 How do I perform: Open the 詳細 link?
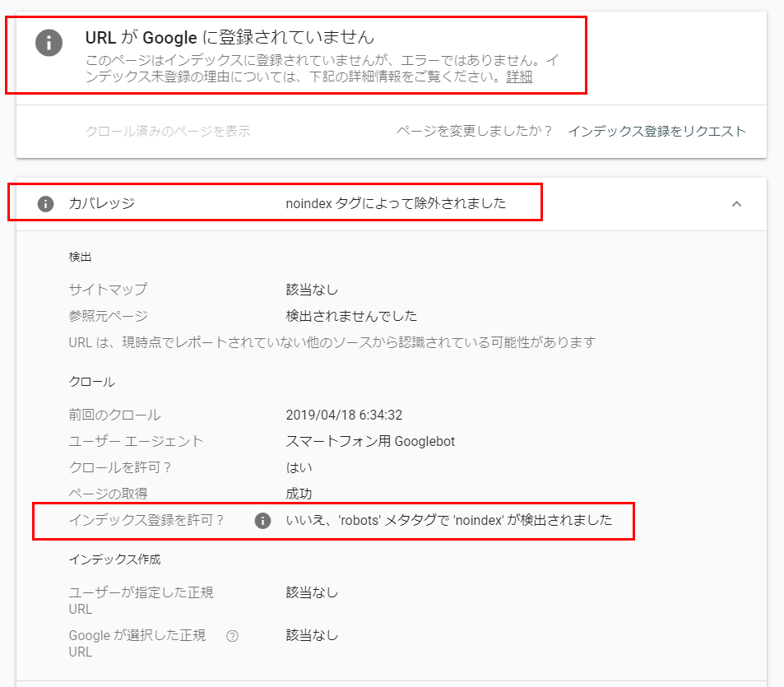519,77
